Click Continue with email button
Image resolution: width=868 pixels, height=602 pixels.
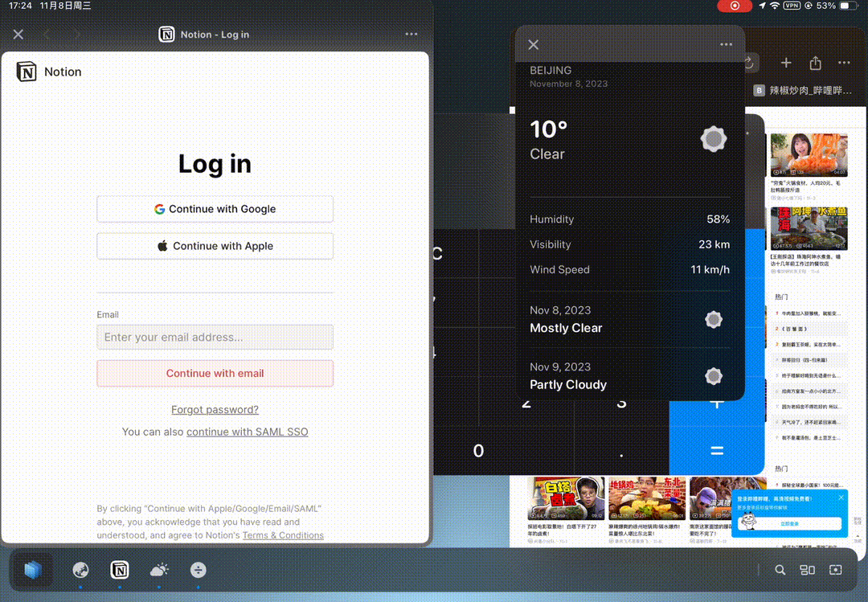[x=215, y=373]
